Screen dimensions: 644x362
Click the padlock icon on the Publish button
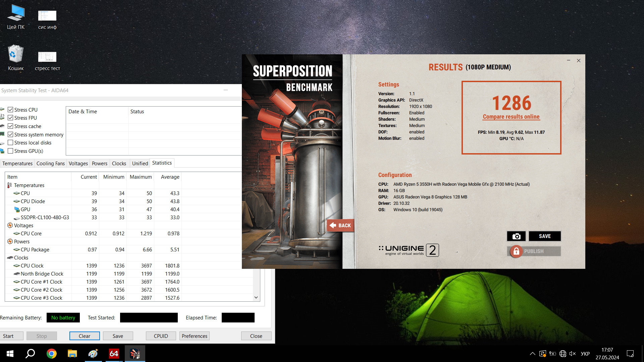point(516,251)
